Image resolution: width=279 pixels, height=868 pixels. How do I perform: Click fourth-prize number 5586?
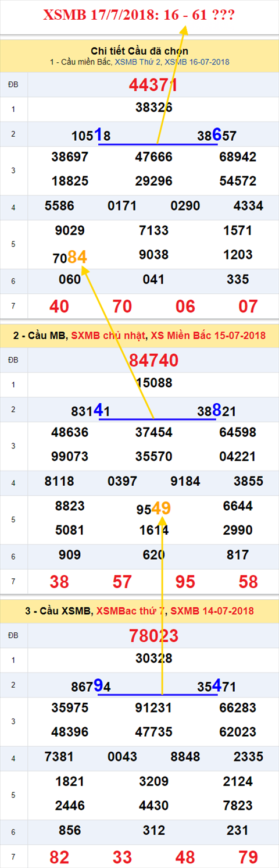coord(59,206)
